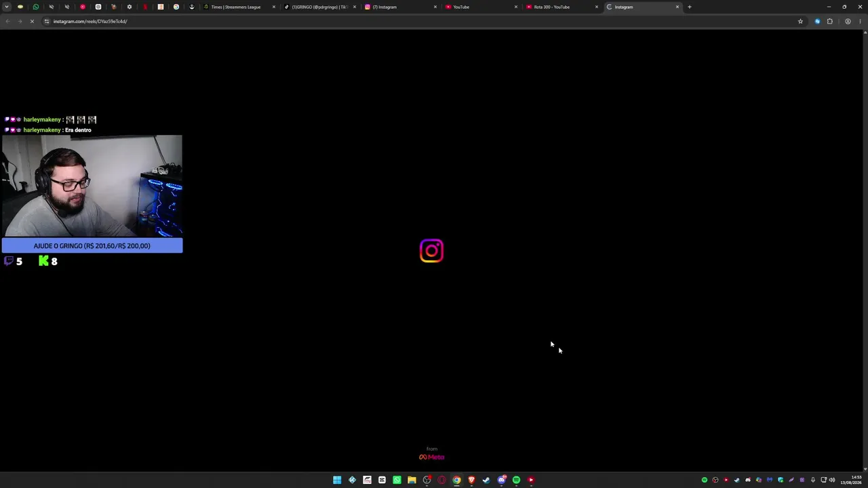Click the Instagram logo in page center
868x488 pixels.
[x=431, y=251]
